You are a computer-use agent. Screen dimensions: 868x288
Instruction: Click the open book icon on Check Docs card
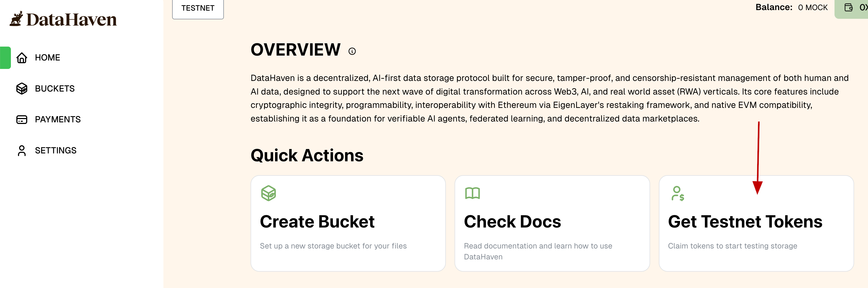click(473, 193)
